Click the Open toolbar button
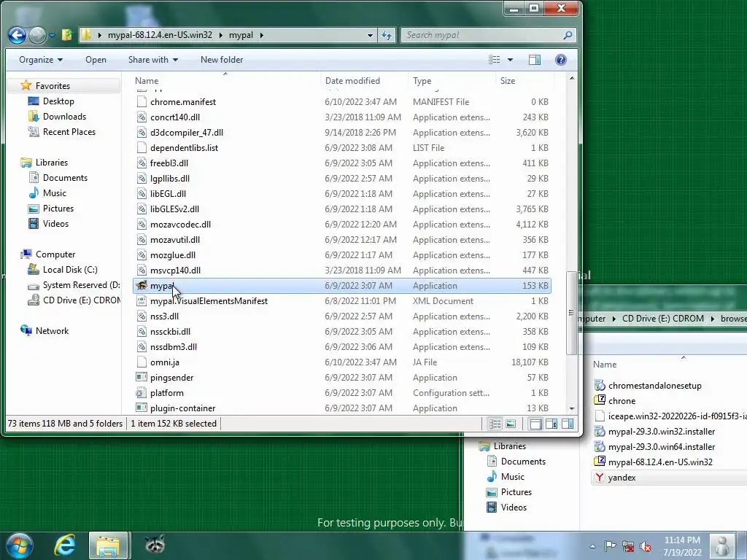747x560 pixels. pyautogui.click(x=96, y=60)
